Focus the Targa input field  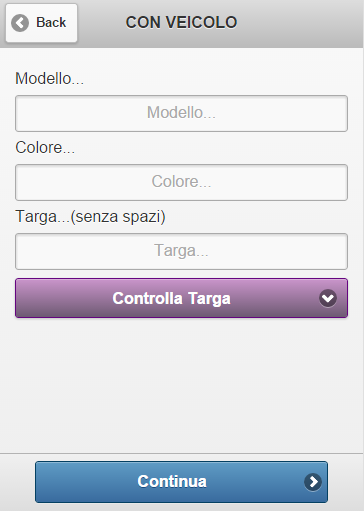click(181, 251)
